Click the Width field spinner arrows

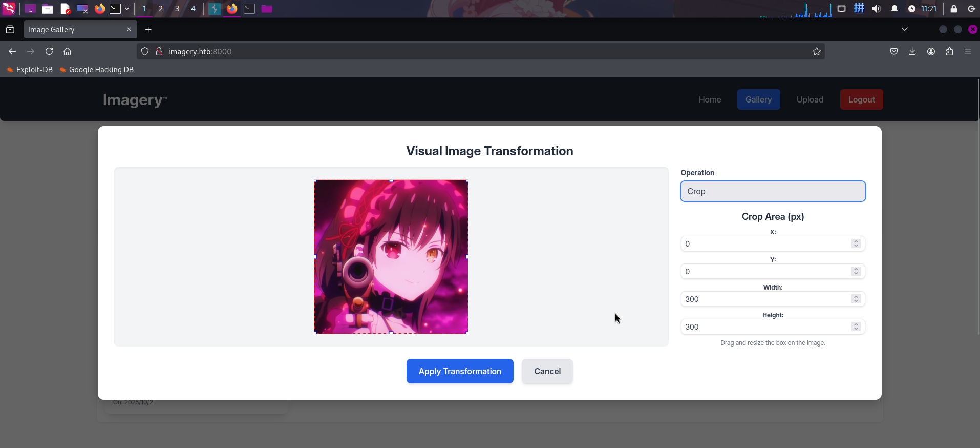pos(856,299)
